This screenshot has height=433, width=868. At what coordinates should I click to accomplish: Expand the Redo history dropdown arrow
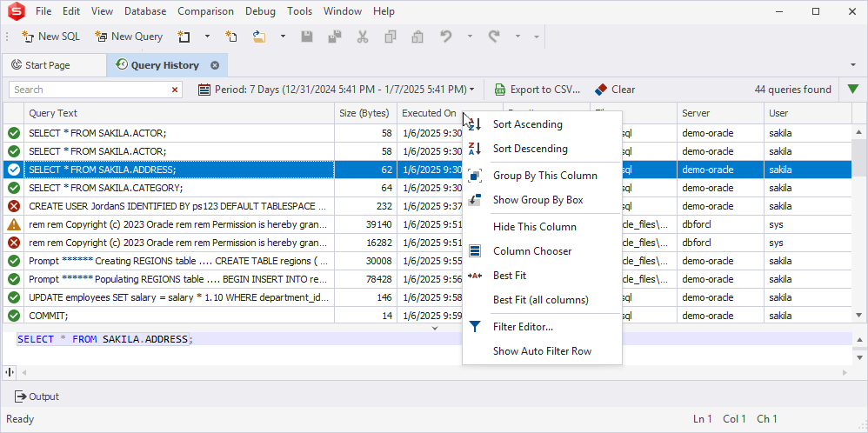coord(518,37)
